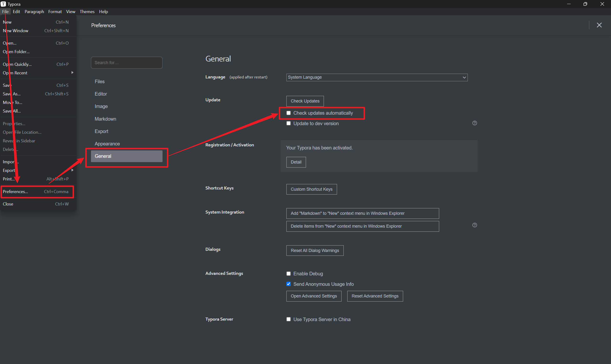Focus the preferences Search for… field
The height and width of the screenshot is (364, 611).
[x=126, y=63]
